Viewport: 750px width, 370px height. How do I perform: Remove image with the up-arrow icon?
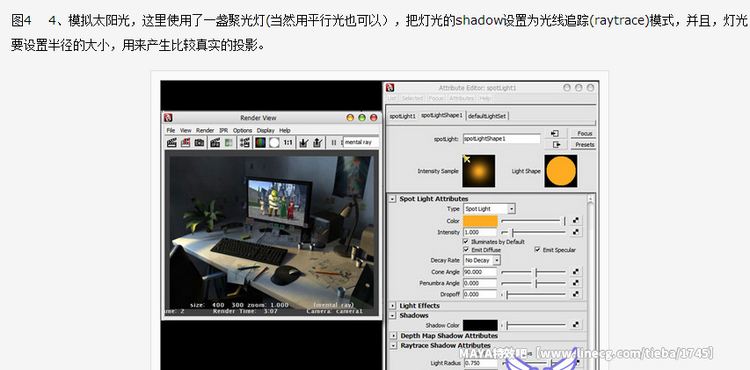pos(318,142)
